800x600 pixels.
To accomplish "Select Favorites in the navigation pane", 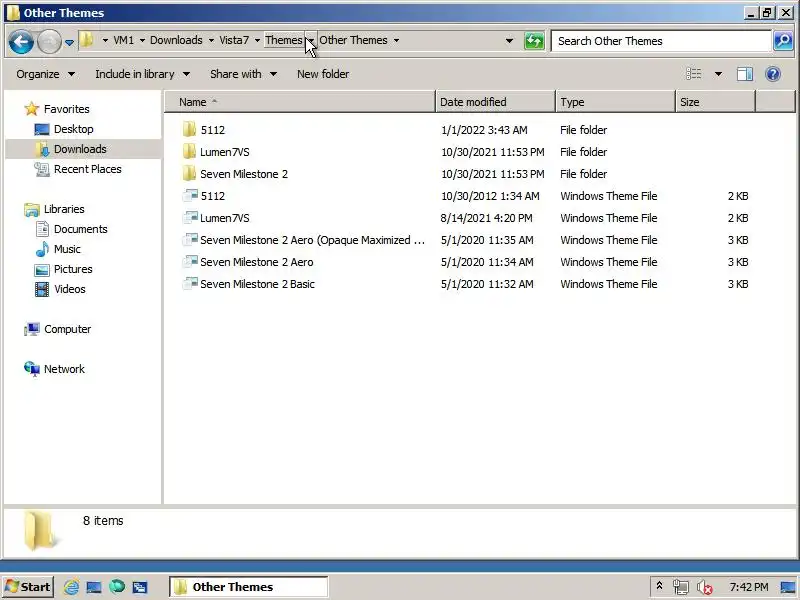I will pyautogui.click(x=66, y=109).
